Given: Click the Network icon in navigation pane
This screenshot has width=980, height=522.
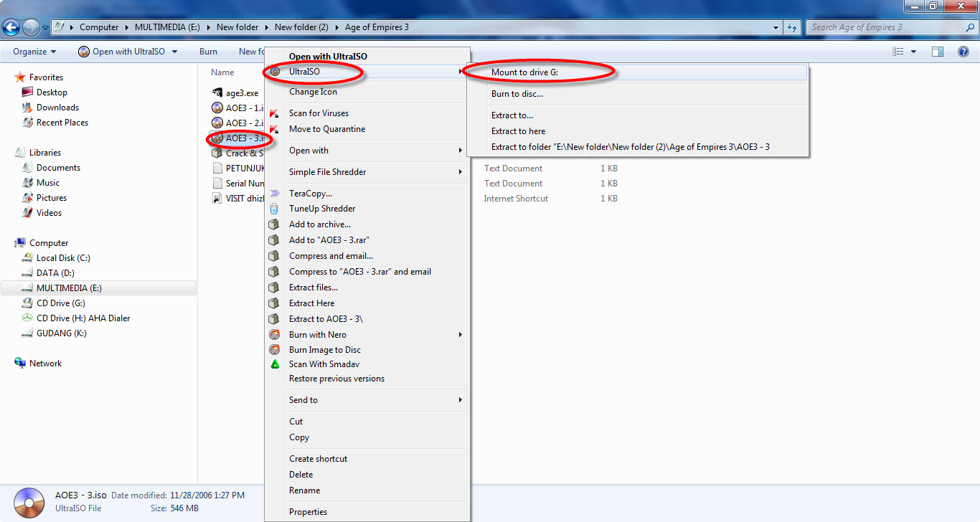Looking at the screenshot, I should coord(20,363).
